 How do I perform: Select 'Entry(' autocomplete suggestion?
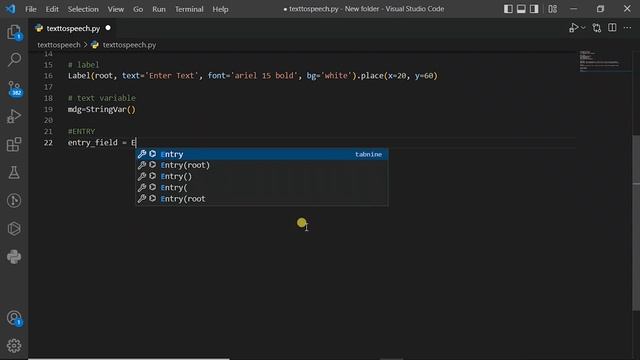tap(262, 188)
